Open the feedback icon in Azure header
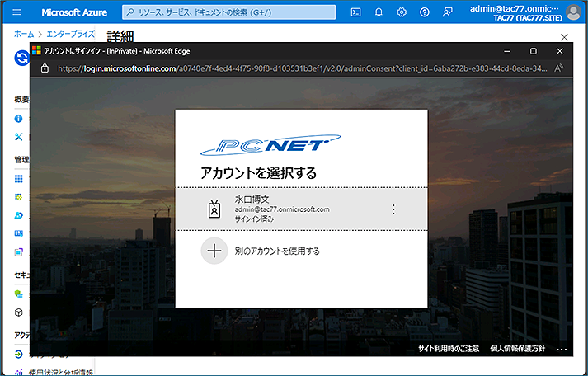Screen dimensions: 588x376 (x=447, y=12)
